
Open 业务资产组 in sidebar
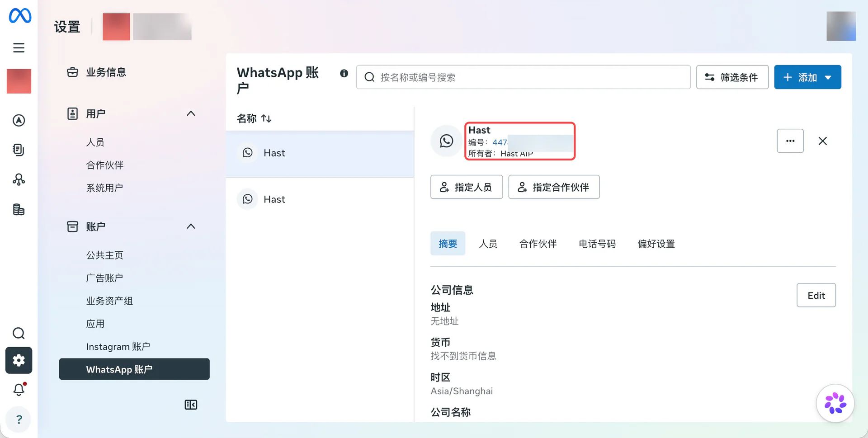109,301
